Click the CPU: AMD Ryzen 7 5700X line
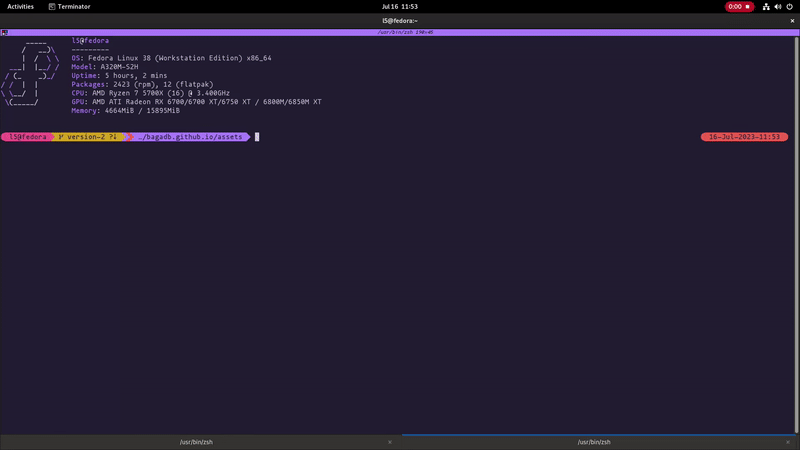 [x=151, y=93]
